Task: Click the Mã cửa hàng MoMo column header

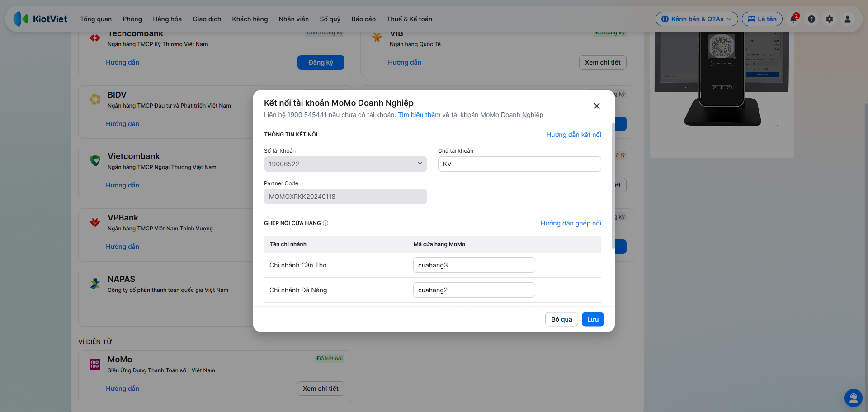Action: (439, 244)
